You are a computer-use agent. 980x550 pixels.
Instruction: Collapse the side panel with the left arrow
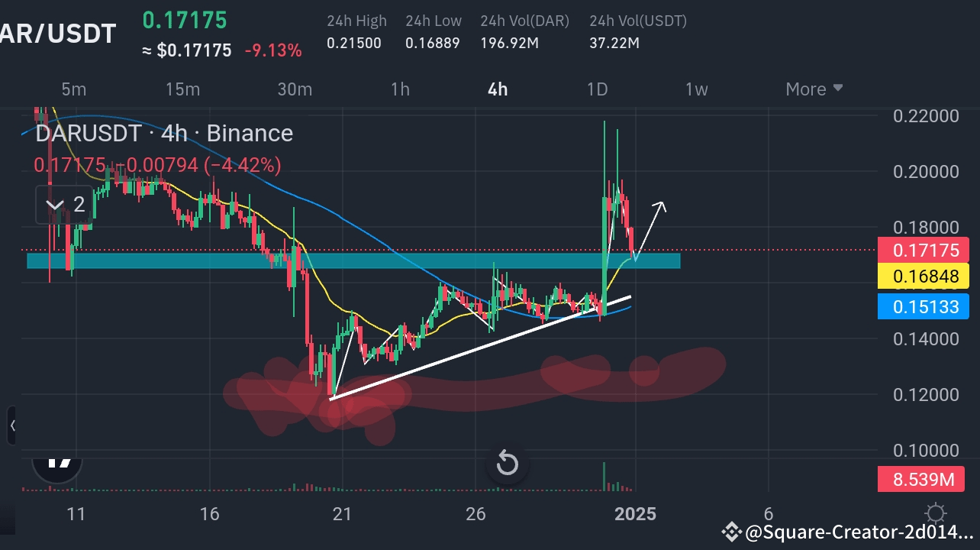point(13,426)
